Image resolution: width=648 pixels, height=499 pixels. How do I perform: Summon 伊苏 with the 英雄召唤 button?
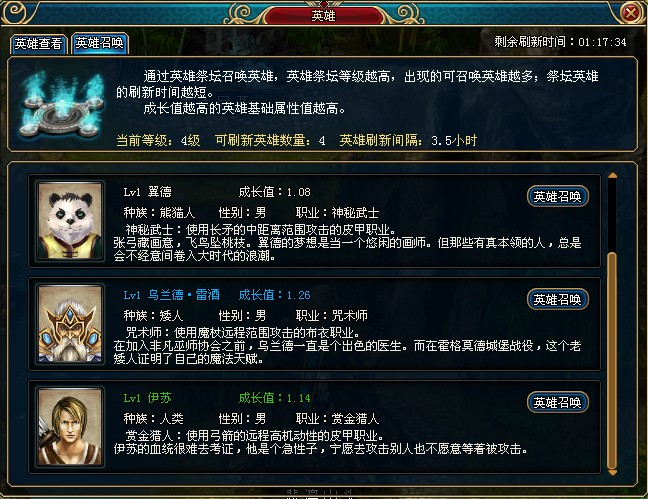pos(557,402)
